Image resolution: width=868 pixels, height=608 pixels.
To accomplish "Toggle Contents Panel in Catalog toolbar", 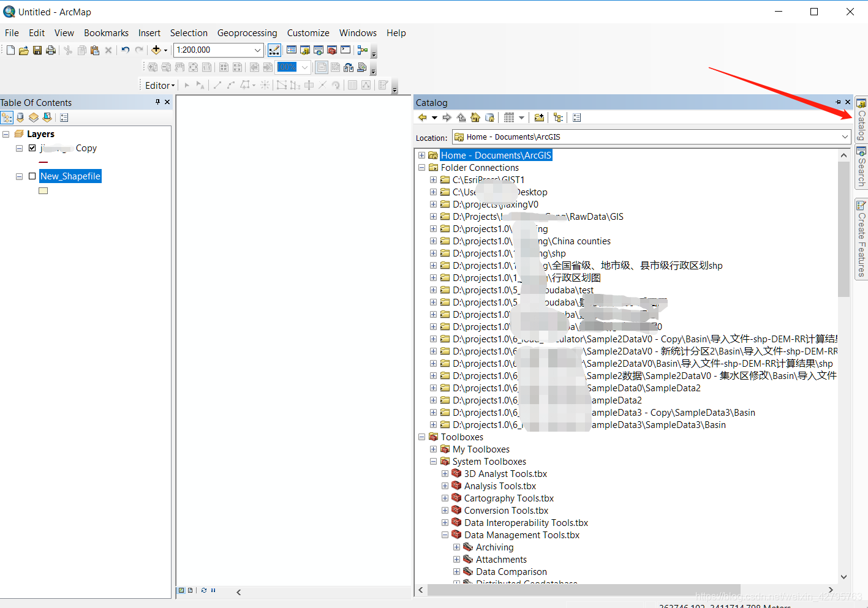I will pyautogui.click(x=558, y=118).
